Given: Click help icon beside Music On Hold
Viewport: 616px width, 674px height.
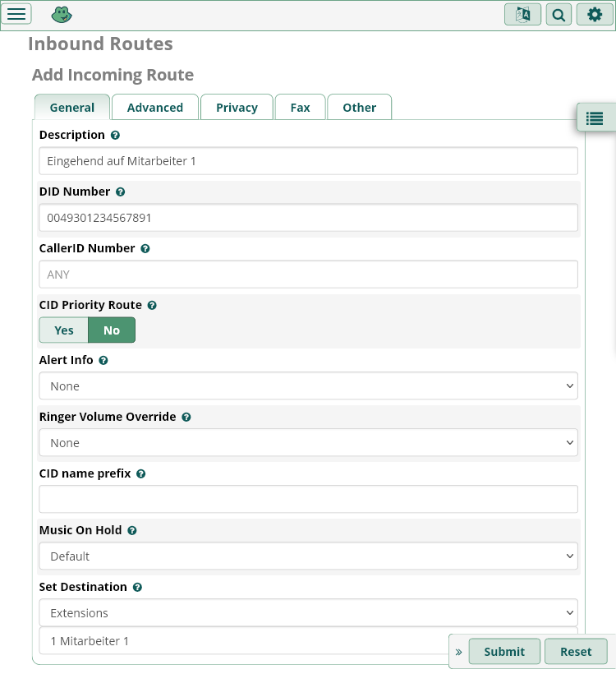Looking at the screenshot, I should click(132, 531).
